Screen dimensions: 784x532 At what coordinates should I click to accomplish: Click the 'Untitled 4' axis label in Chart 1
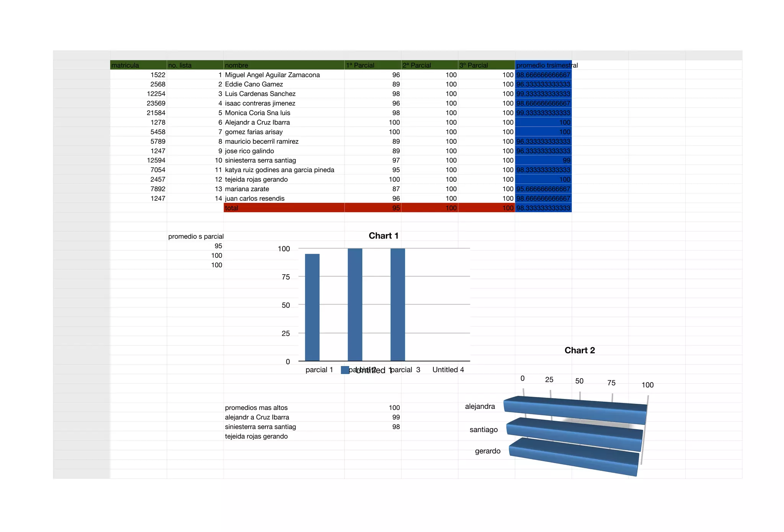448,369
